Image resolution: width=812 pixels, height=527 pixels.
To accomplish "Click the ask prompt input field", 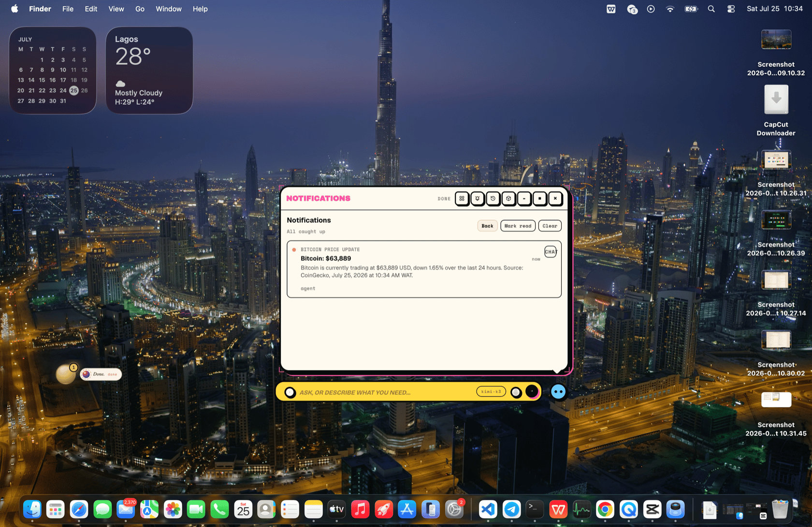I will [384, 392].
